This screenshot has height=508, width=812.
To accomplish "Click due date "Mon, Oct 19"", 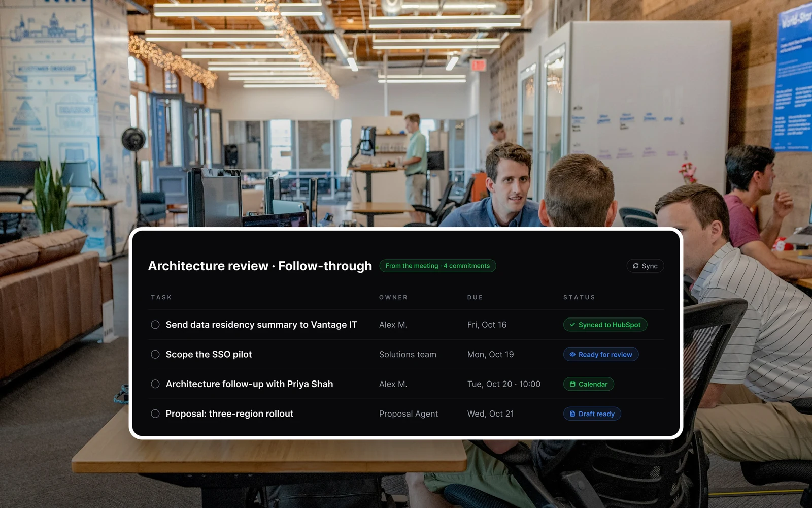I will click(490, 354).
